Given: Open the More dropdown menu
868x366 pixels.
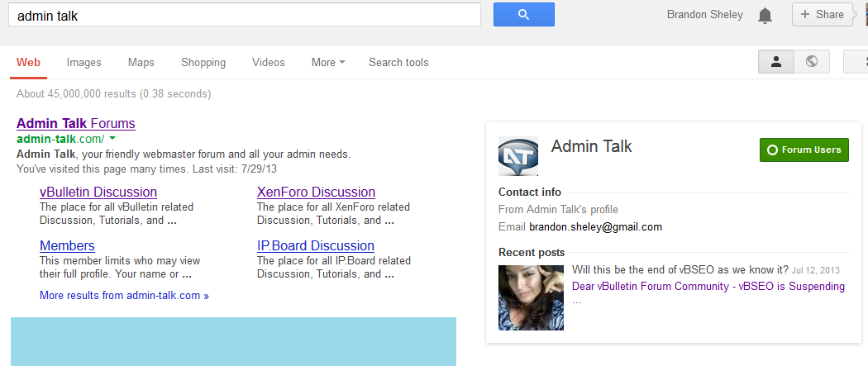Looking at the screenshot, I should pos(328,63).
